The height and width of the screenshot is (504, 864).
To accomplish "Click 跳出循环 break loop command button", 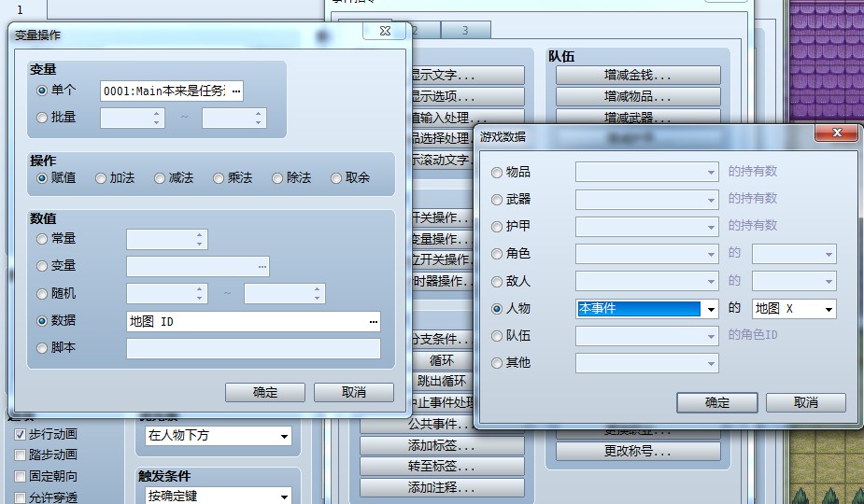I will pos(442,381).
